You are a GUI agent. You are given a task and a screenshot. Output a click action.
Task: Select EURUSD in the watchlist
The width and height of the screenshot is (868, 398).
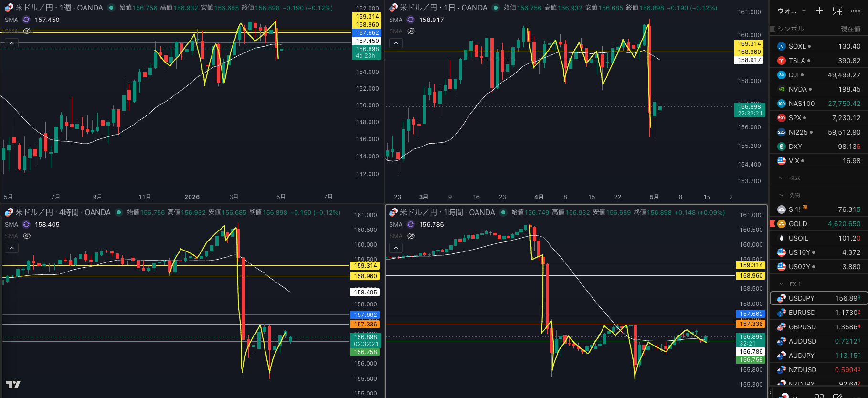point(819,313)
